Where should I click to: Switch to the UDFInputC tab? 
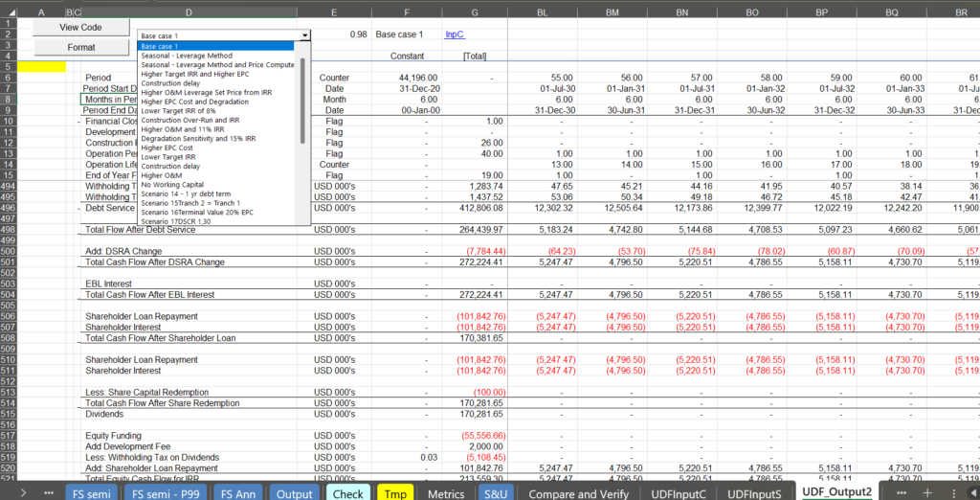point(679,493)
